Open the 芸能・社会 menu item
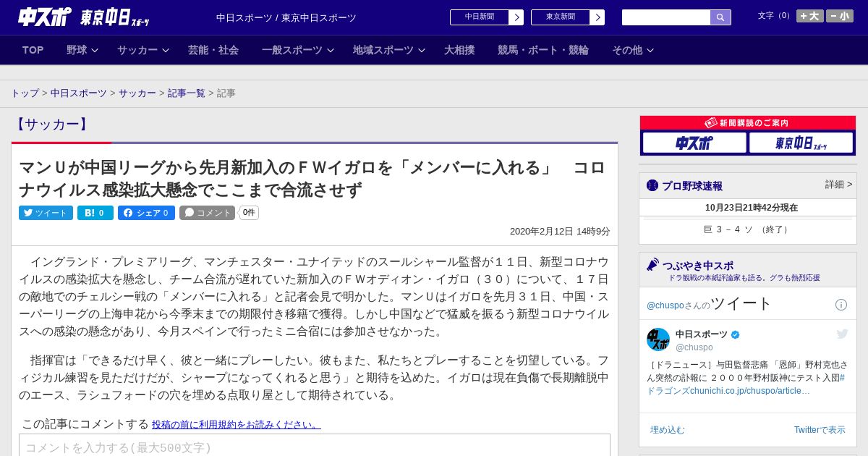This screenshot has height=456, width=868. click(213, 50)
